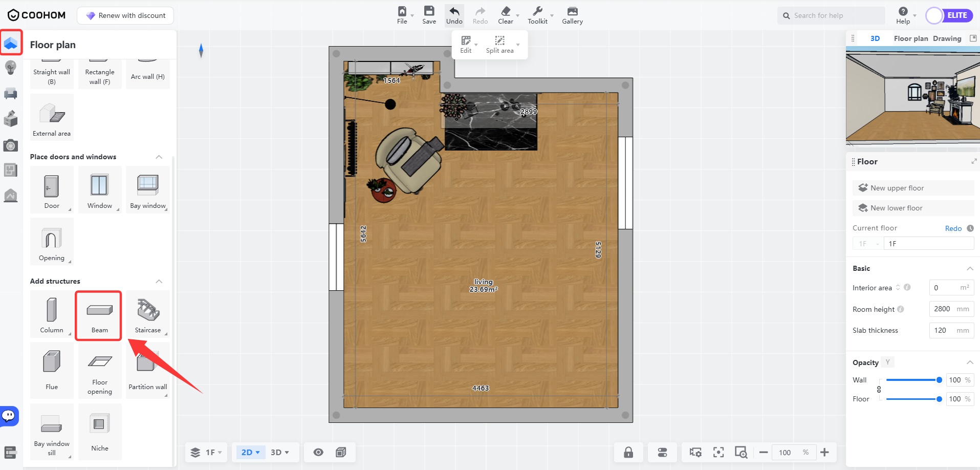Open the Gallery from the toolbar

click(572, 15)
